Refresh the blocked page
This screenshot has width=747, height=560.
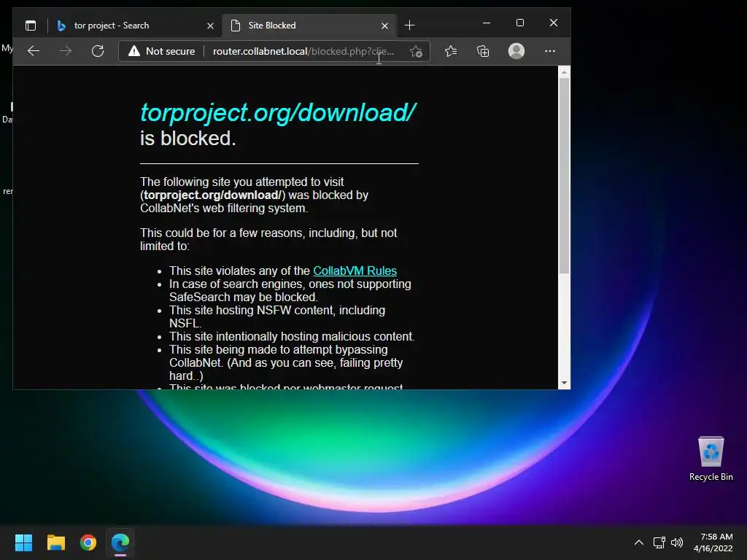click(98, 51)
